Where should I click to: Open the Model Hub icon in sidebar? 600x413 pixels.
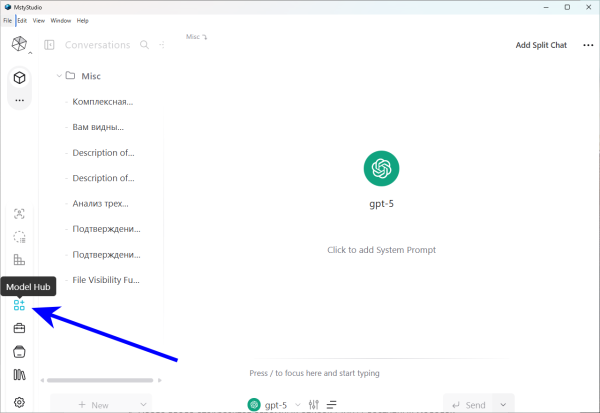(19, 305)
